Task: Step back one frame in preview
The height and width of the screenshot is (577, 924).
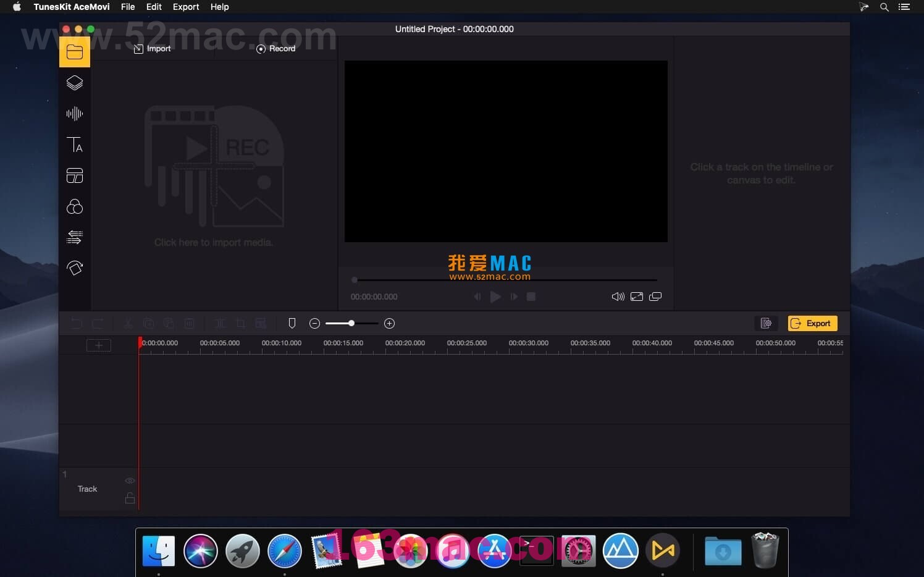Action: pyautogui.click(x=477, y=297)
